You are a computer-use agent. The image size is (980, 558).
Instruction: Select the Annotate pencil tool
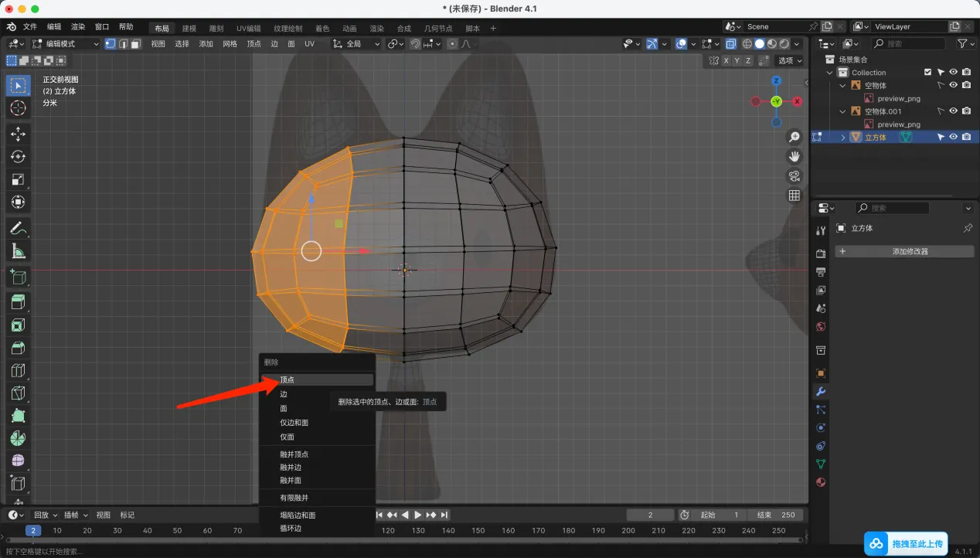[19, 228]
